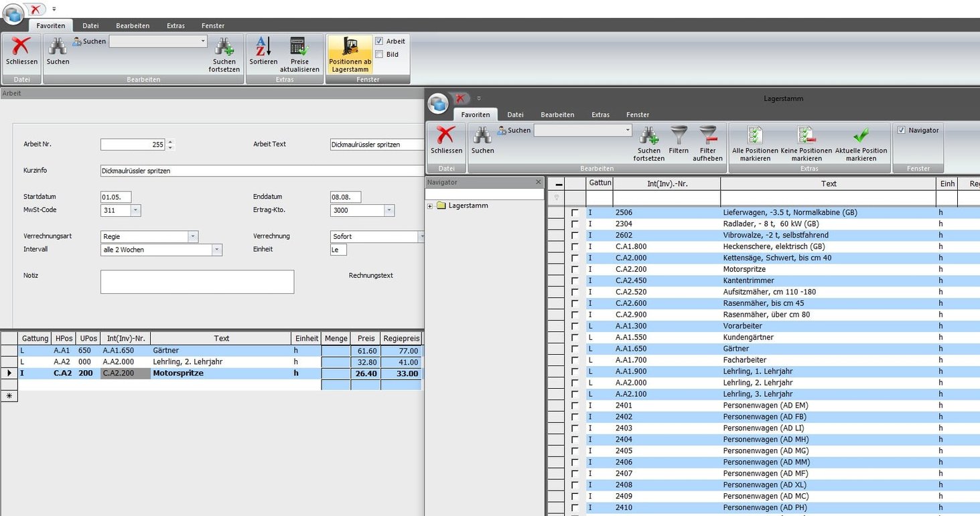Click Keine Positionen markieren icon
This screenshot has width=980, height=516.
(806, 137)
